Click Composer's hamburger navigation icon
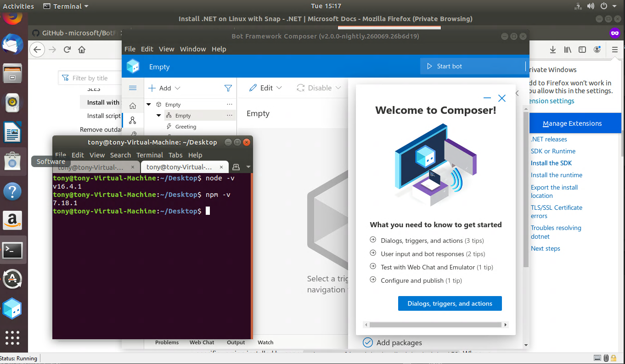The width and height of the screenshot is (625, 364). tap(133, 88)
